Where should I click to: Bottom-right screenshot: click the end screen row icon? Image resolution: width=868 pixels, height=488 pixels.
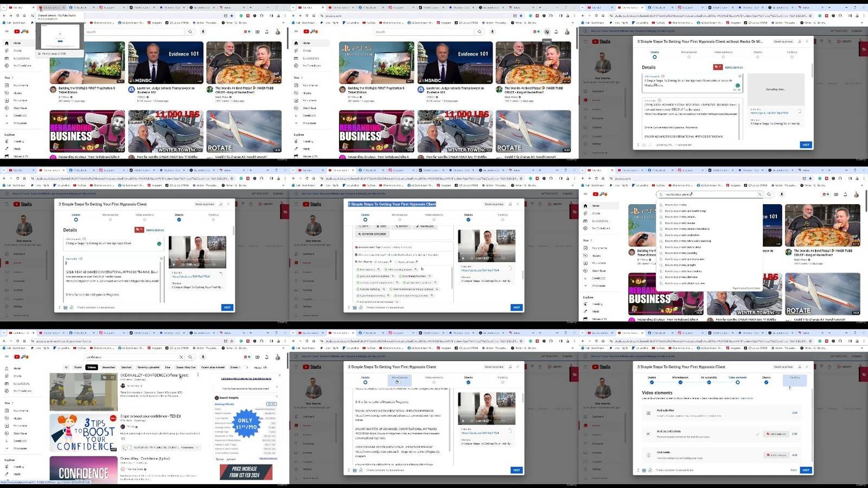[648, 434]
